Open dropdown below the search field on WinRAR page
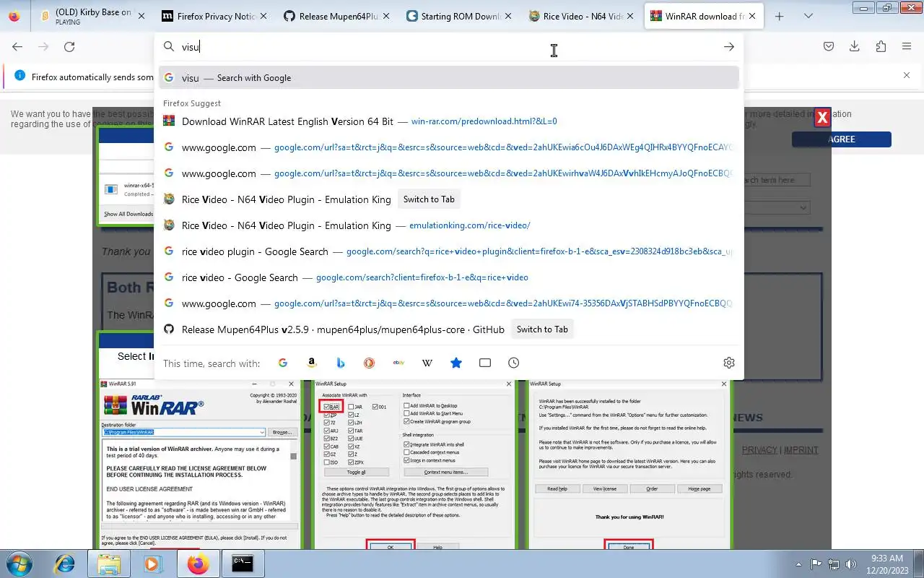Viewport: 924px width, 578px height. pos(777,207)
